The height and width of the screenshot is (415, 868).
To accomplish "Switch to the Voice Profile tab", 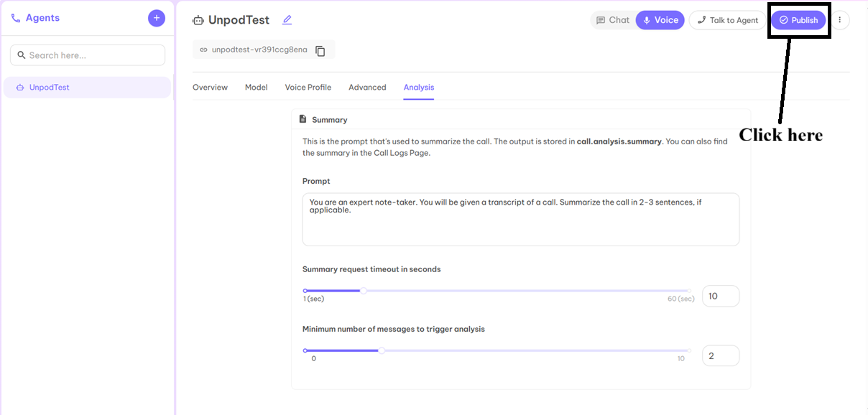I will pyautogui.click(x=308, y=87).
